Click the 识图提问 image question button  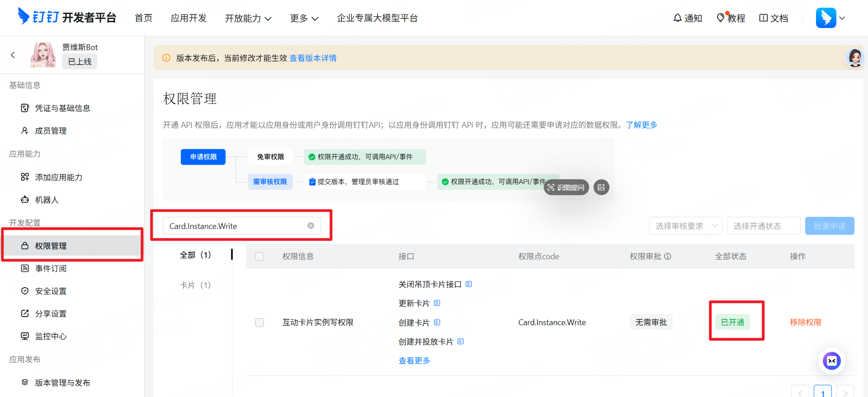(x=566, y=187)
